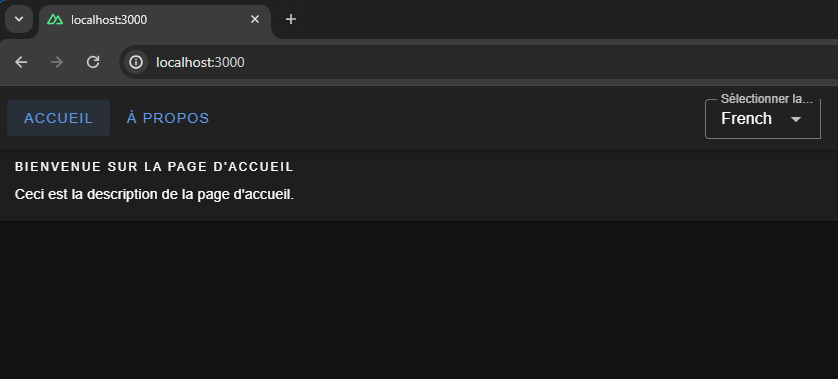838x379 pixels.
Task: Click the forward navigation arrow
Action: tap(57, 63)
